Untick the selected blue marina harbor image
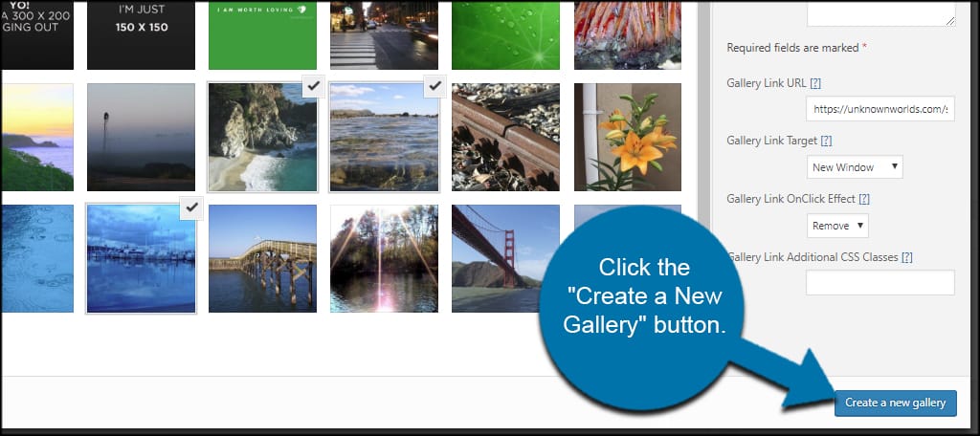Screen dimensions: 980x436 tap(191, 208)
